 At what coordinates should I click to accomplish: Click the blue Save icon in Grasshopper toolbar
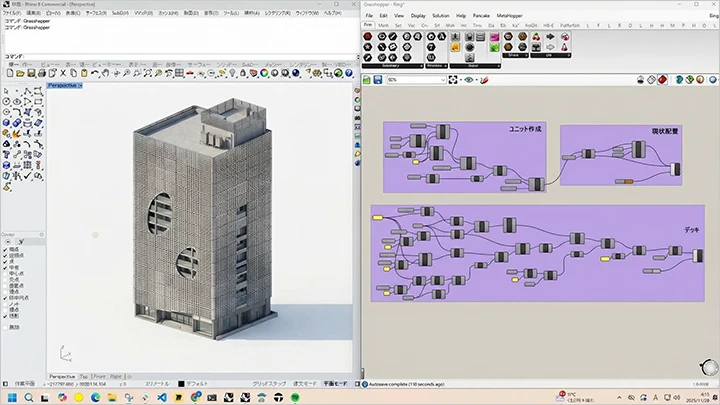377,80
